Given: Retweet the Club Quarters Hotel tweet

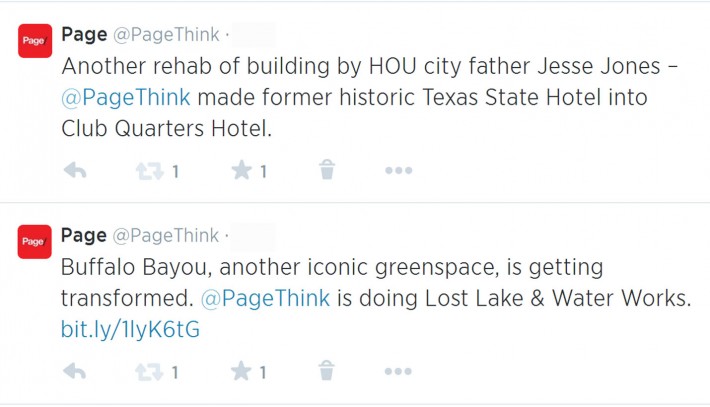Looking at the screenshot, I should (x=147, y=170).
